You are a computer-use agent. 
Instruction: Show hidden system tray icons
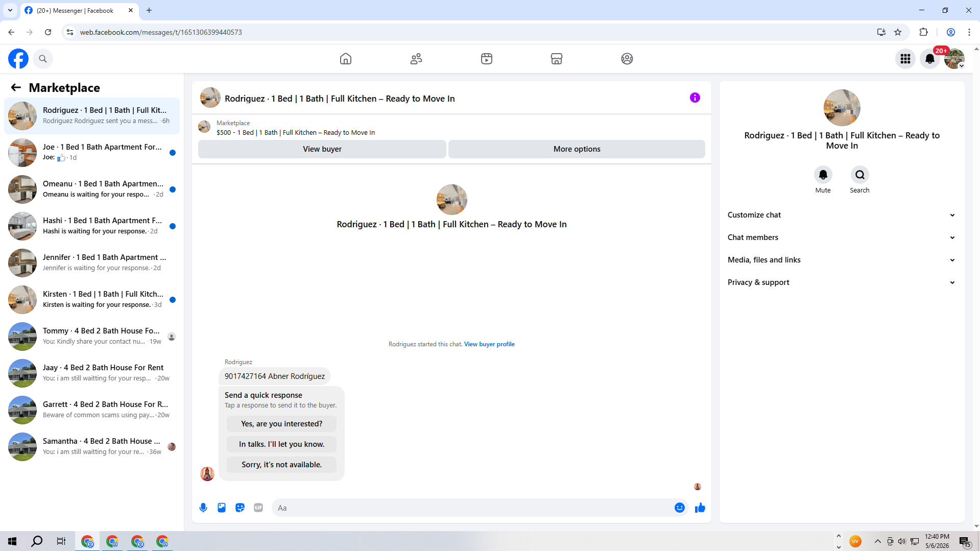[877, 541]
